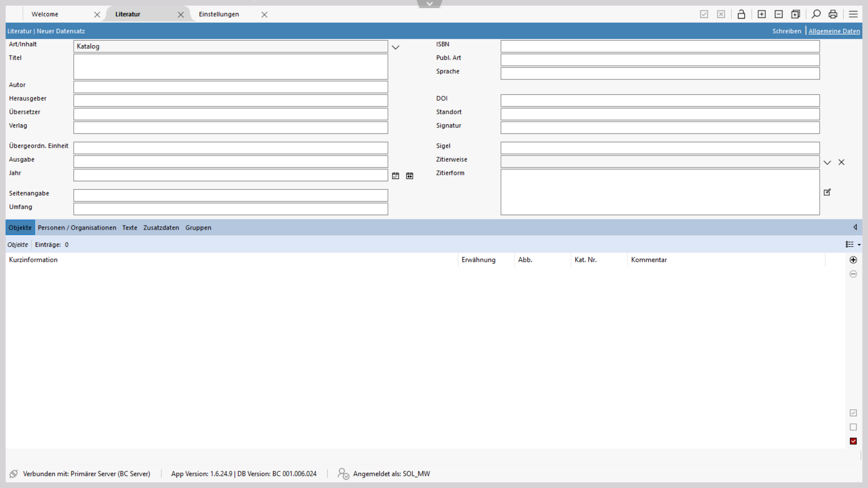868x488 pixels.
Task: Open the list view options dropdown
Action: [853, 244]
